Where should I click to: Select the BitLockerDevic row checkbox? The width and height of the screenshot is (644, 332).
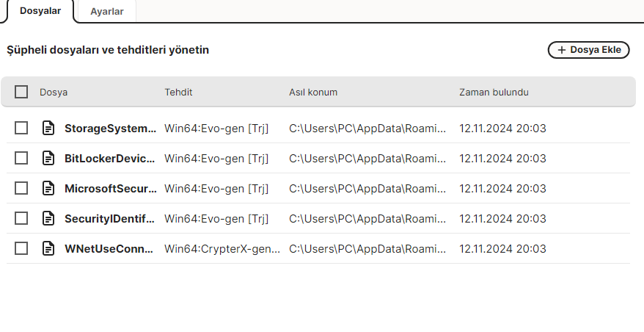click(x=21, y=158)
